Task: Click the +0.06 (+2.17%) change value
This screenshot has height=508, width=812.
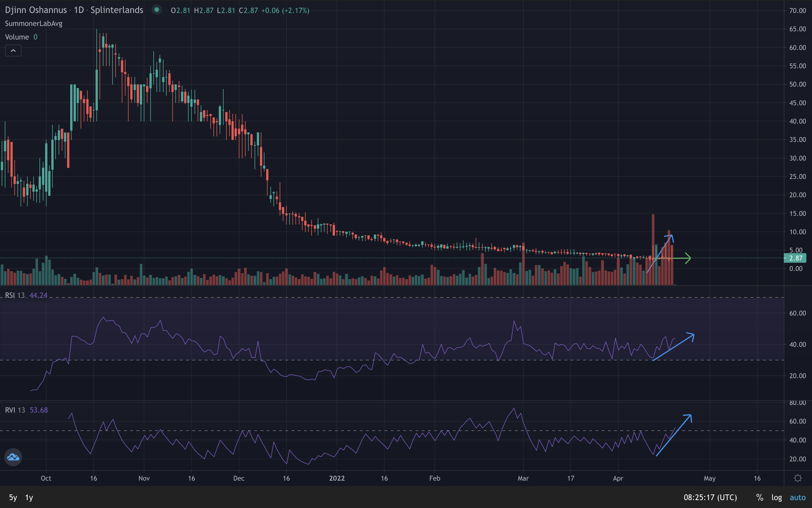Action: click(x=285, y=10)
